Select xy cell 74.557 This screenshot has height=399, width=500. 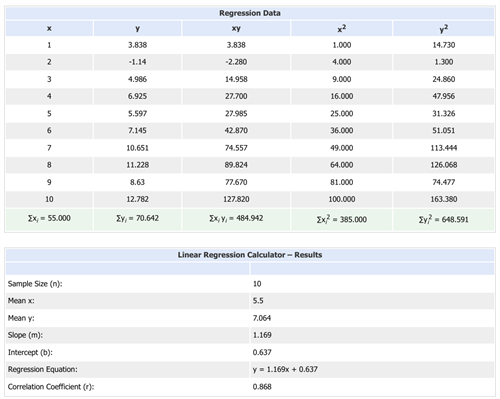coord(236,148)
